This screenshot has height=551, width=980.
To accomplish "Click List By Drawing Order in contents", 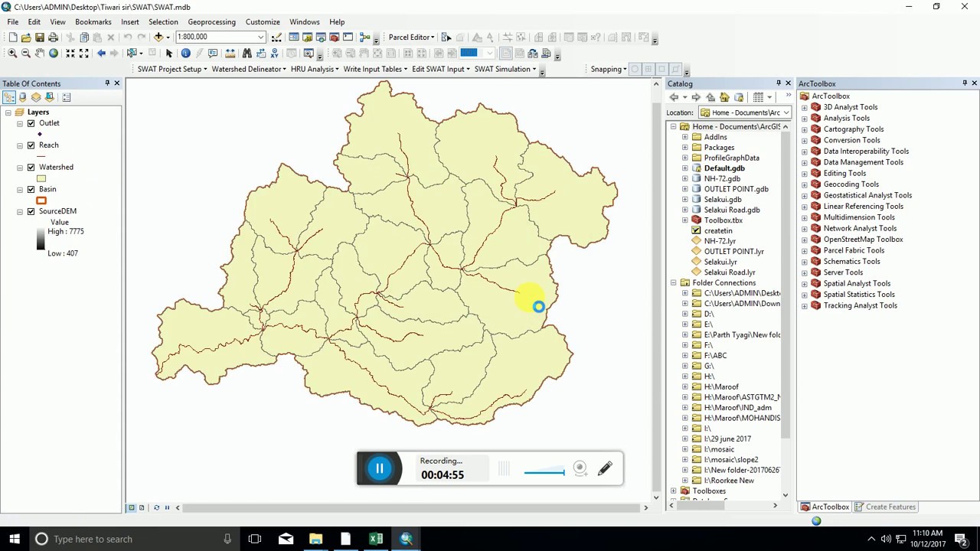I will click(x=9, y=97).
